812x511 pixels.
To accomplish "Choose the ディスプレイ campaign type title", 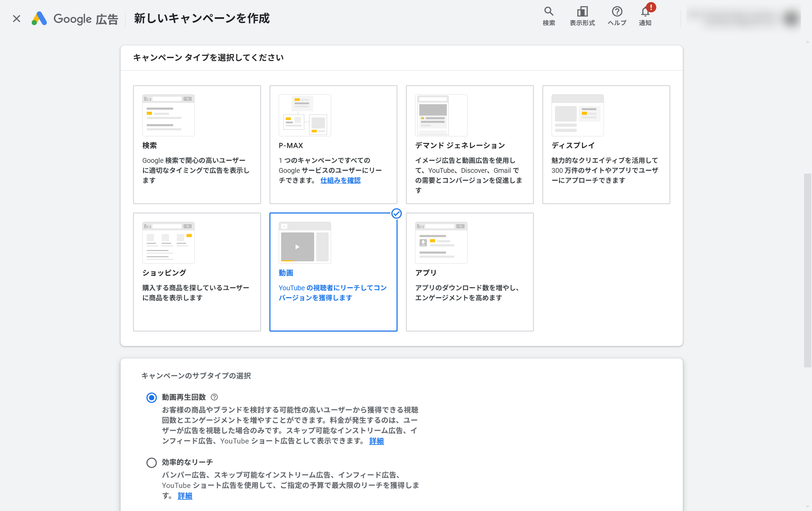I will click(573, 145).
